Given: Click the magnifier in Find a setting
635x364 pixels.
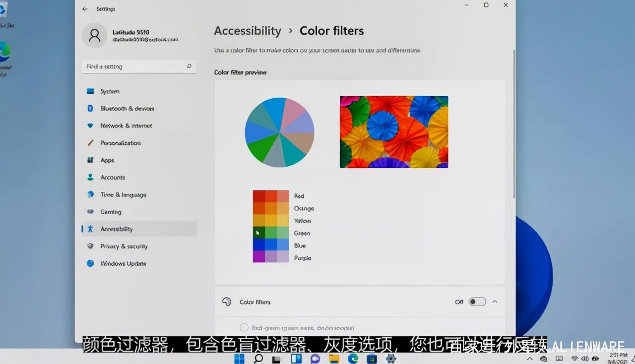Looking at the screenshot, I should [x=189, y=66].
